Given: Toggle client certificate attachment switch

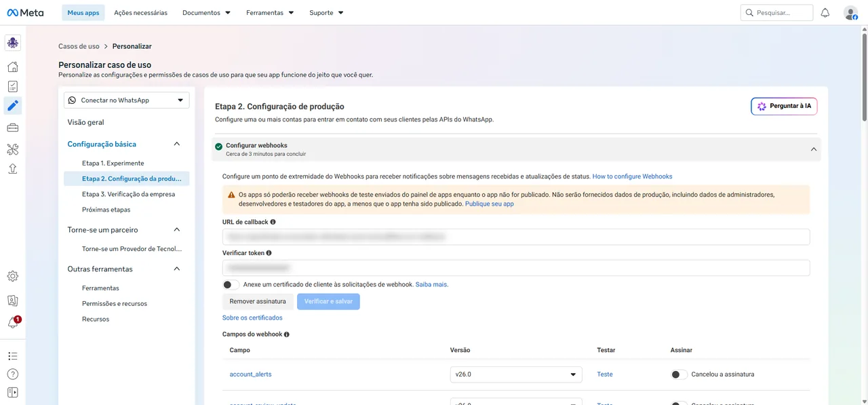Looking at the screenshot, I should [231, 285].
